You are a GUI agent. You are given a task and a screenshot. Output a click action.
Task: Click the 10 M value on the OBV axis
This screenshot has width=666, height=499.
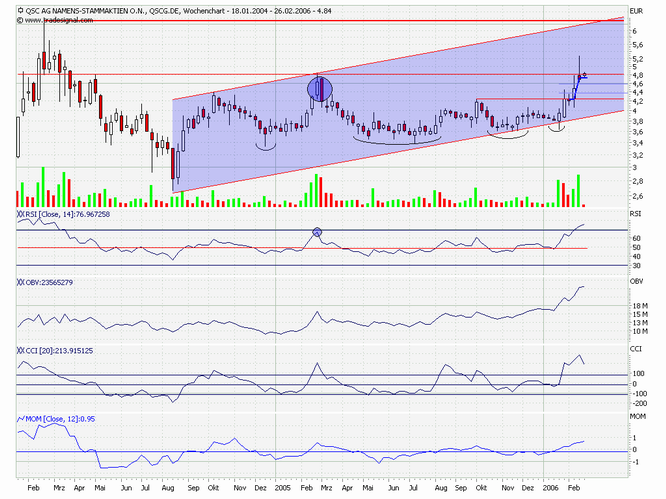pos(640,332)
